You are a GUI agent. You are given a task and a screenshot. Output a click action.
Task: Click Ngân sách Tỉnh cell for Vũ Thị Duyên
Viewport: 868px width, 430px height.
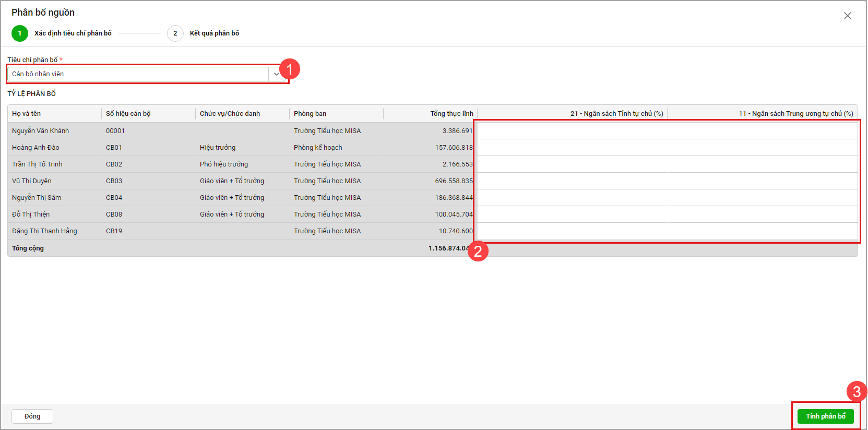(572, 181)
